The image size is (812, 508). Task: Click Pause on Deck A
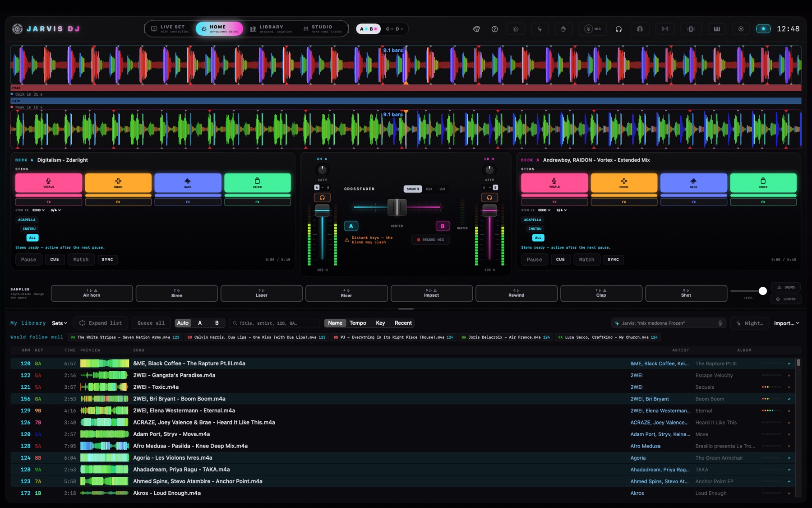(x=28, y=260)
